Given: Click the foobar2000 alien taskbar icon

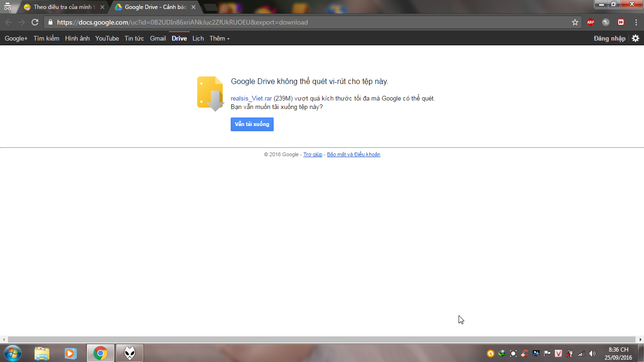Looking at the screenshot, I should point(129,353).
